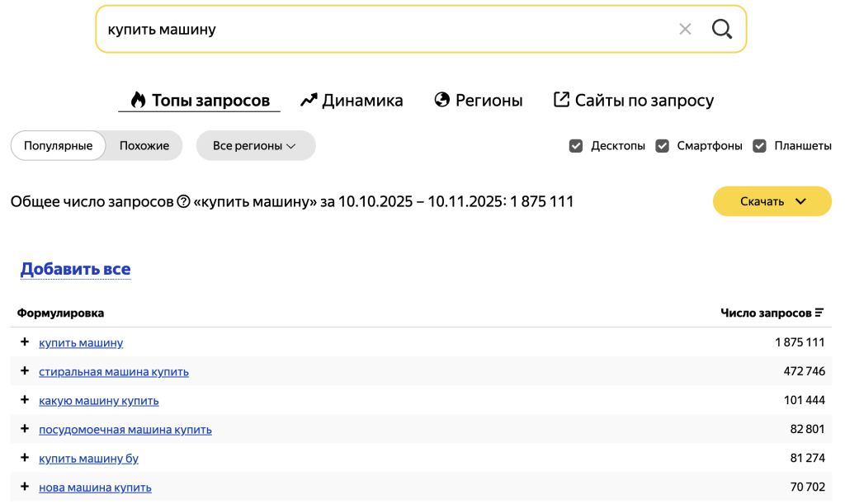Click the plus beside "посудомоечная машина купить"
The height and width of the screenshot is (504, 845).
[x=24, y=429]
